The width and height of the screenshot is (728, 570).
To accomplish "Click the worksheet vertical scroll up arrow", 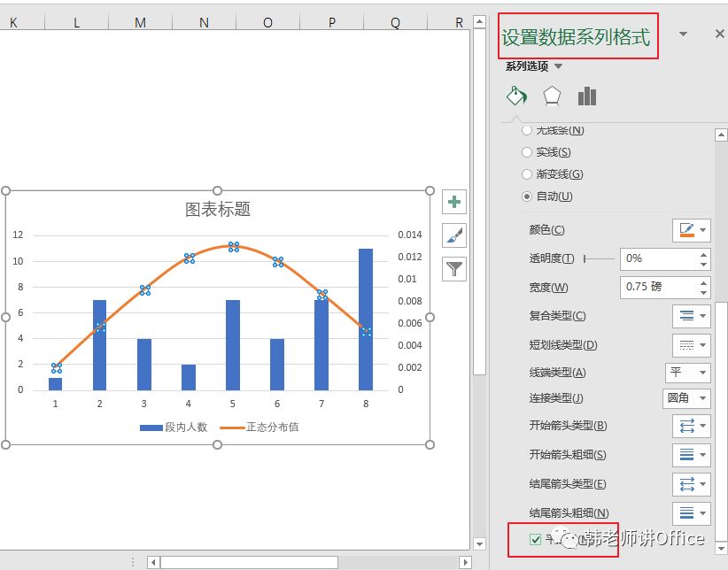I will point(480,21).
